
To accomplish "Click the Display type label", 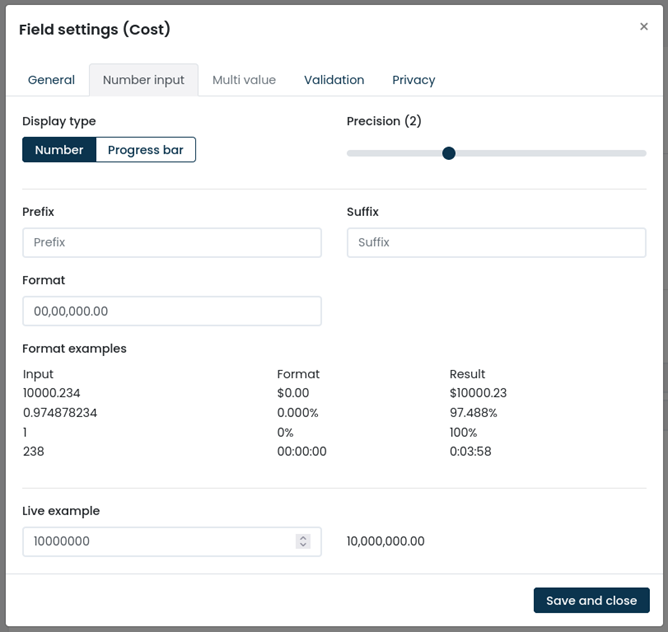I will click(x=59, y=121).
